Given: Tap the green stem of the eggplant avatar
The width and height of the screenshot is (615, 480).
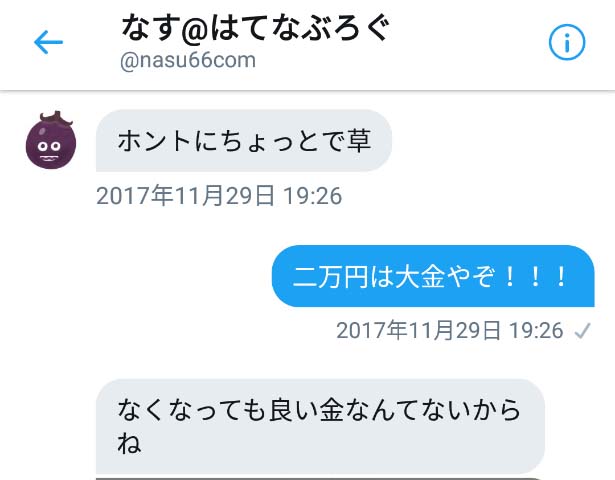Looking at the screenshot, I should pos(56,118).
